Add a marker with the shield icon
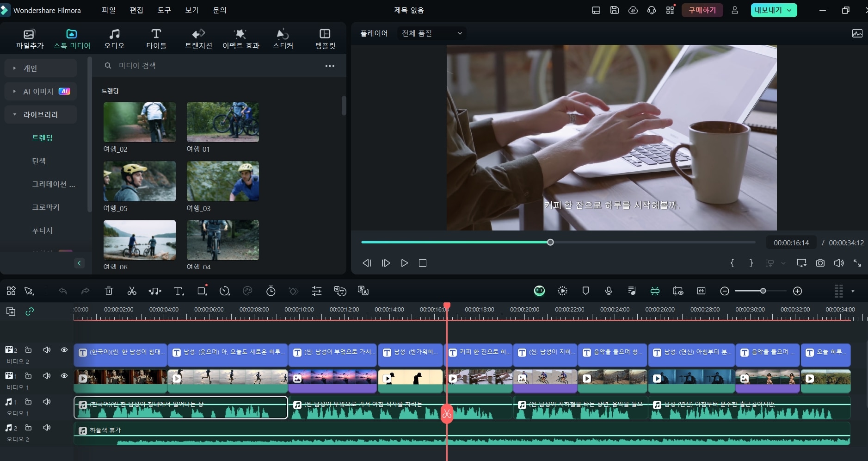The image size is (868, 461). 585,291
